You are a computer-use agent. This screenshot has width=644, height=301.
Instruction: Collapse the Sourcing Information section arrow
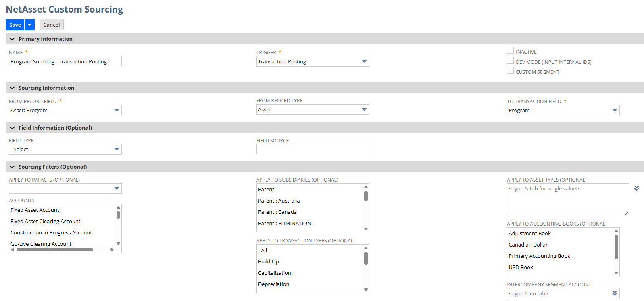pyautogui.click(x=12, y=88)
